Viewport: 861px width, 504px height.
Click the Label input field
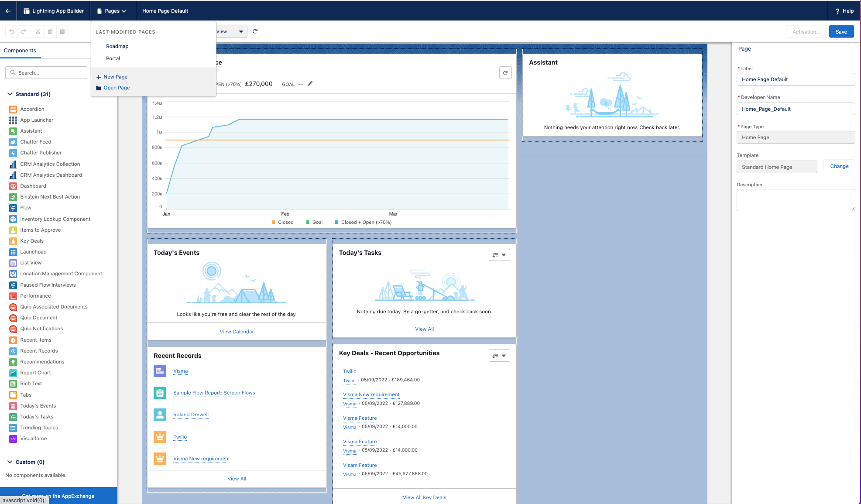click(x=796, y=79)
